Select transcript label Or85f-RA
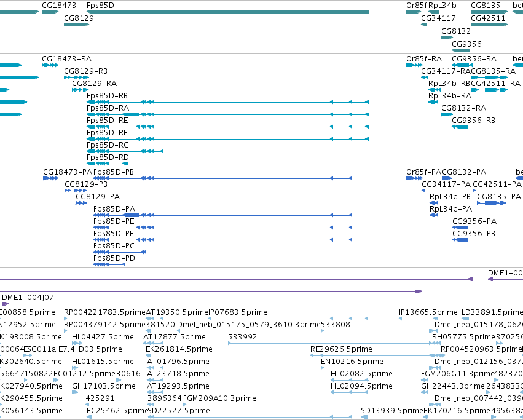 [424, 59]
